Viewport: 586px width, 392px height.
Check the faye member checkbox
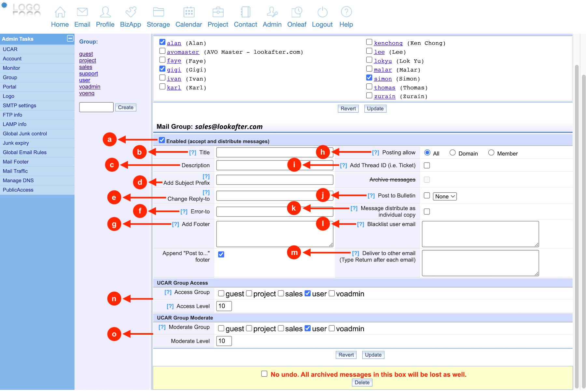coord(162,60)
